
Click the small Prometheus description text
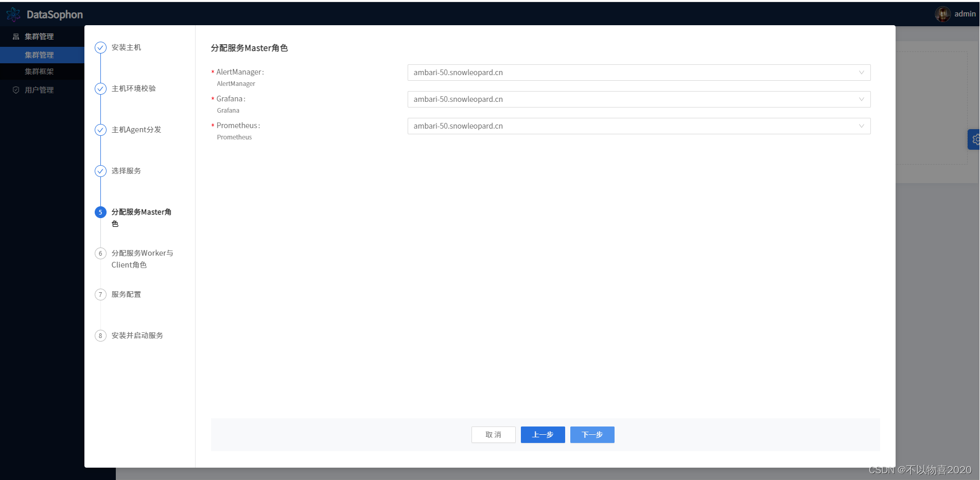click(234, 137)
